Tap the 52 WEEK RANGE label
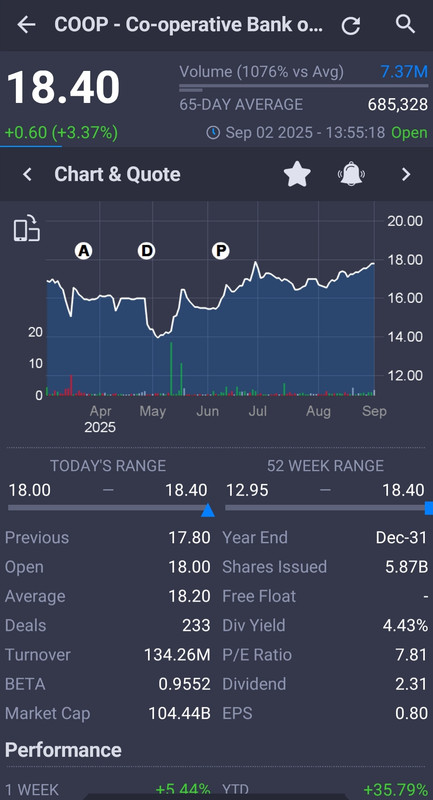 coord(325,466)
